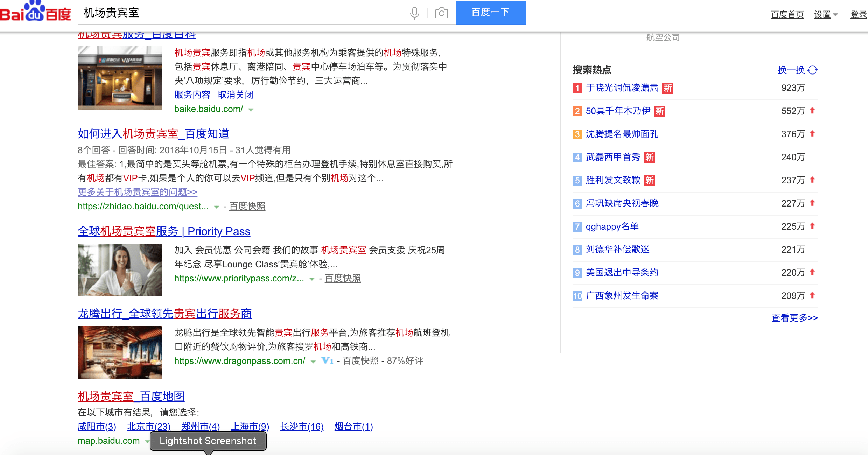This screenshot has height=455, width=868.
Task: Select 长沙市(16) city link
Action: pyautogui.click(x=302, y=427)
